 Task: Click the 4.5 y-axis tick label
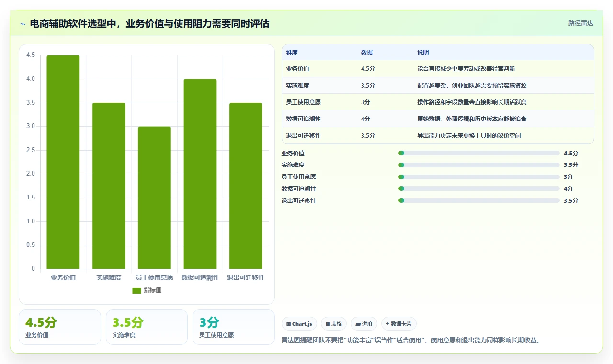31,55
